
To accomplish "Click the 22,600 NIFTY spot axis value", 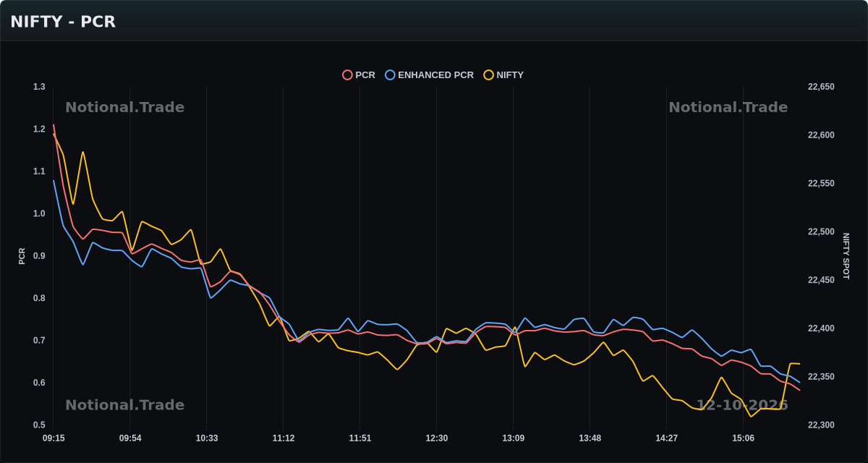I will [821, 135].
